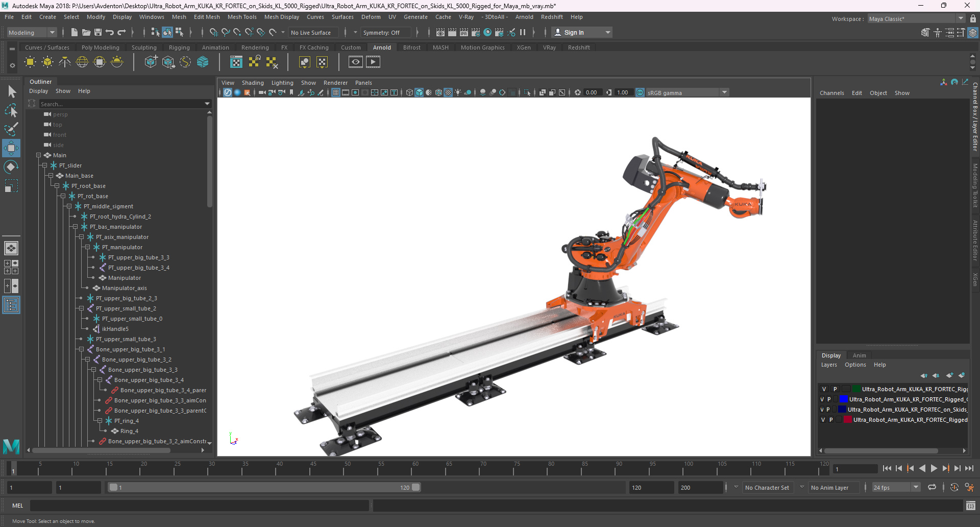Click the MEL command input field
Image resolution: width=980 pixels, height=527 pixels.
coord(200,506)
